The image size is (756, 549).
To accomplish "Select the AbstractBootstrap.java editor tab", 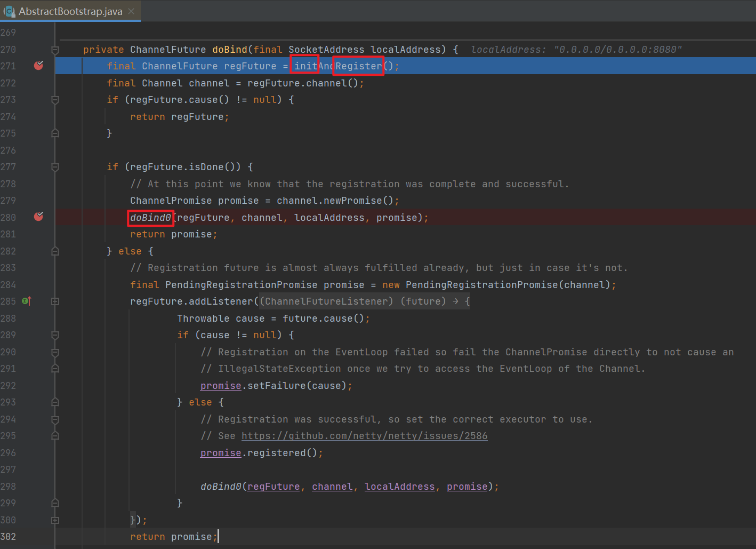I will [70, 11].
